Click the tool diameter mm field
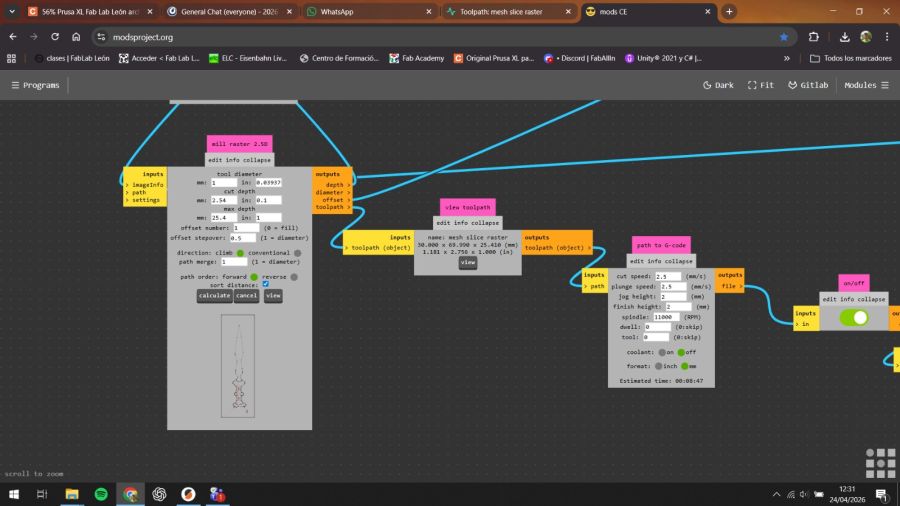 (224, 182)
